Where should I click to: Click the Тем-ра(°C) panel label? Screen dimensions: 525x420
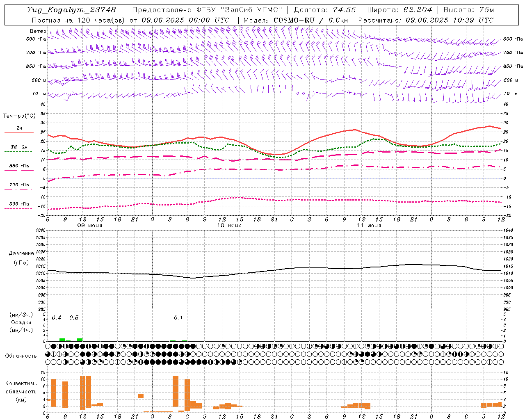coord(19,116)
